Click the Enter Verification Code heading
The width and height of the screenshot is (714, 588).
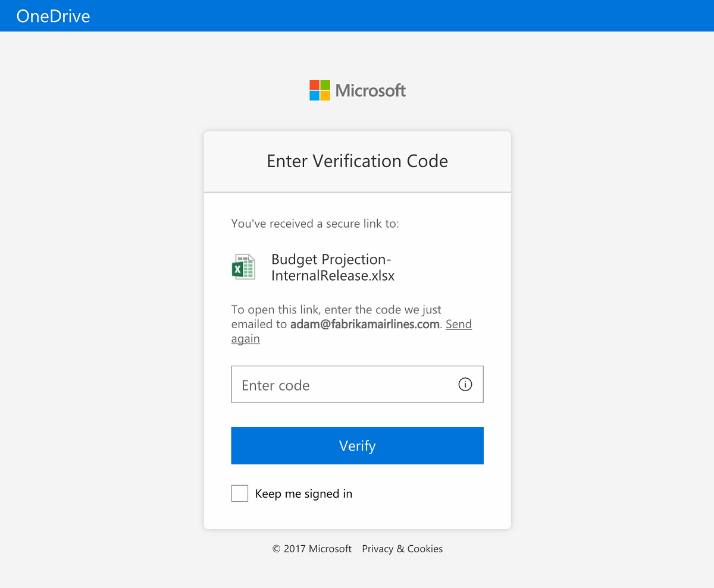coord(357,161)
